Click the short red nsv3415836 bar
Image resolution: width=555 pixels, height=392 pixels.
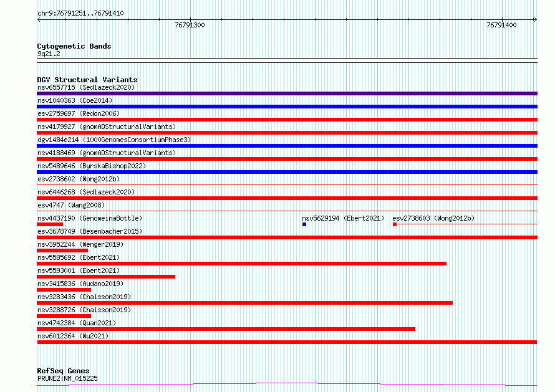(64, 290)
